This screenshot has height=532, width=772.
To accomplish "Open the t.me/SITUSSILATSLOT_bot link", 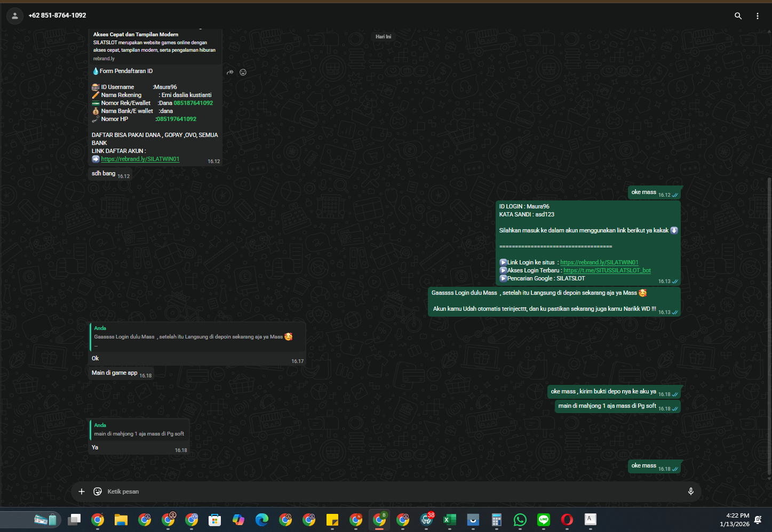I will coord(607,271).
